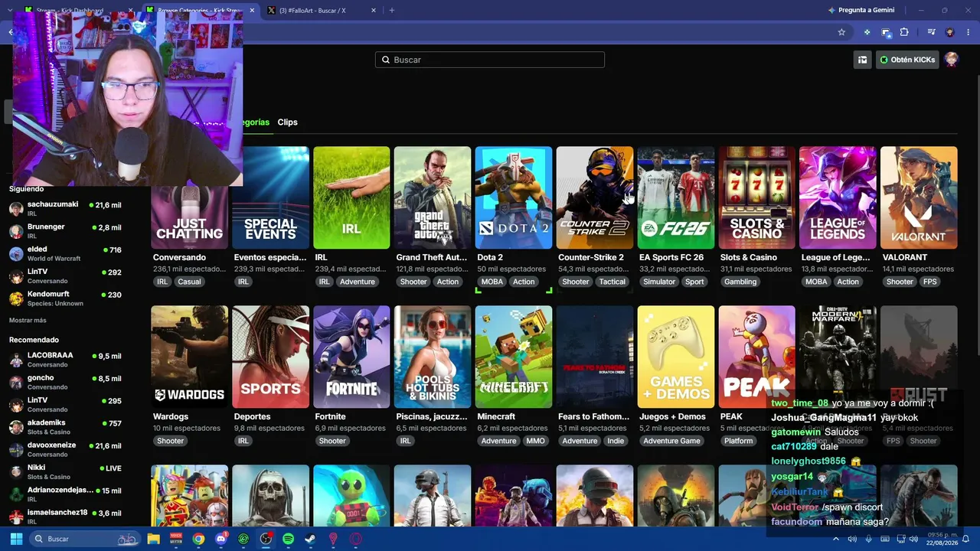
Task: Open the Counter-Strike 2 category thumbnail
Action: point(595,197)
